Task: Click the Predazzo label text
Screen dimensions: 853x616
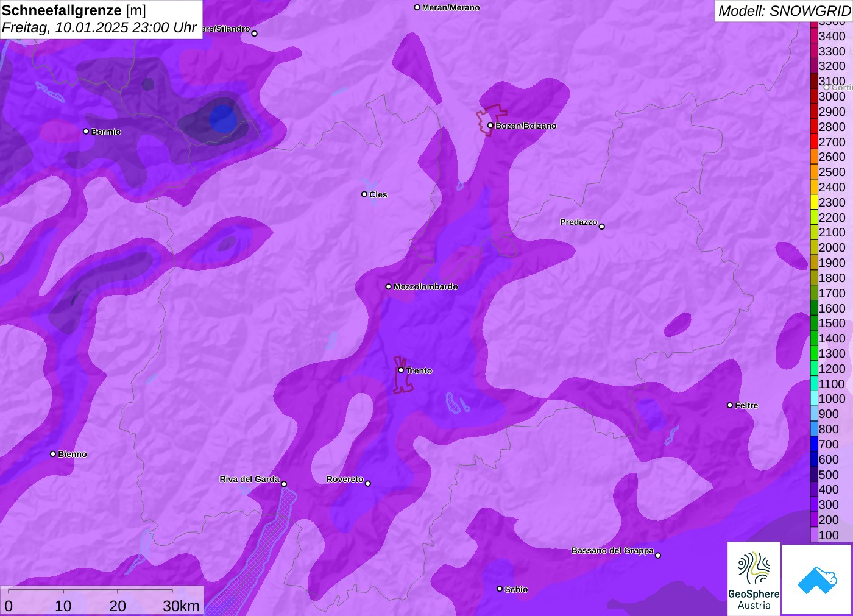Action: tap(579, 222)
